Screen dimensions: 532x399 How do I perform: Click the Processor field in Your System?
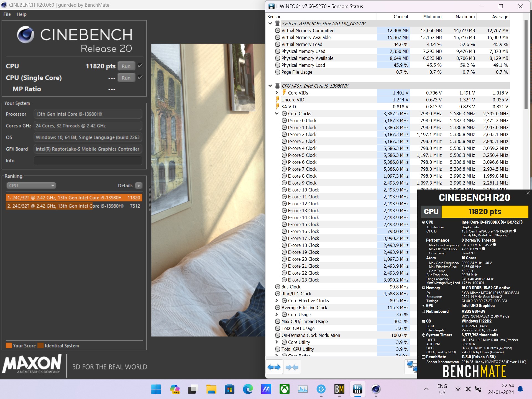click(88, 114)
